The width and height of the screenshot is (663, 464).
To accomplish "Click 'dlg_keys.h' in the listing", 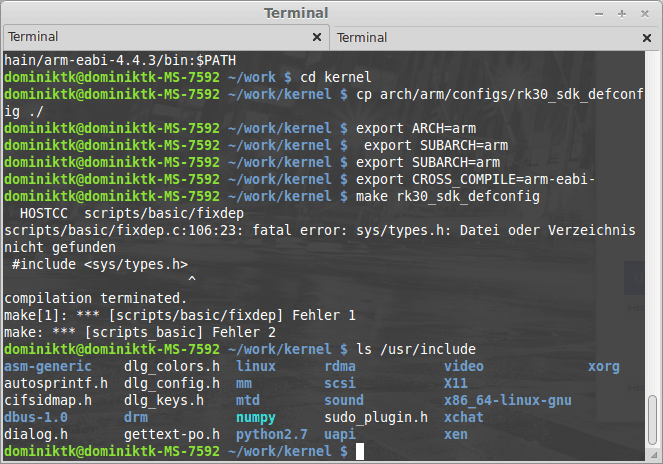I will click(x=164, y=401).
